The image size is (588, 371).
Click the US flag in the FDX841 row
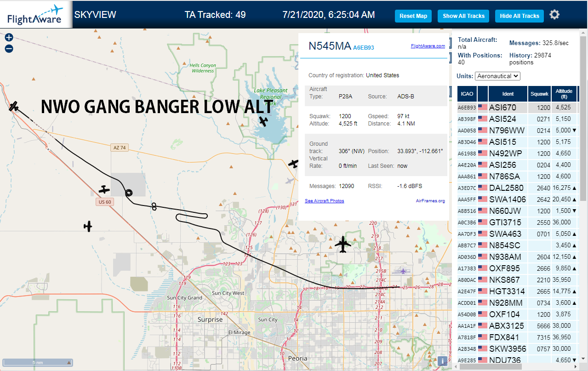[483, 337]
